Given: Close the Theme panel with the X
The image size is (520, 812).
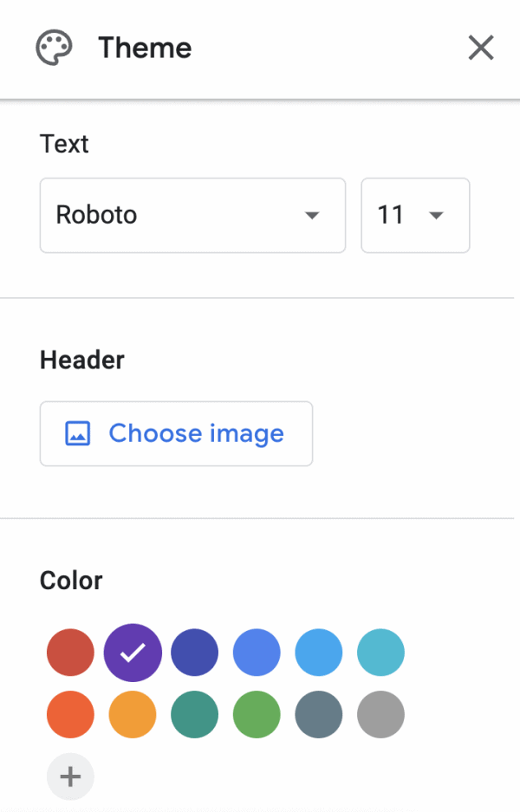Looking at the screenshot, I should [481, 48].
